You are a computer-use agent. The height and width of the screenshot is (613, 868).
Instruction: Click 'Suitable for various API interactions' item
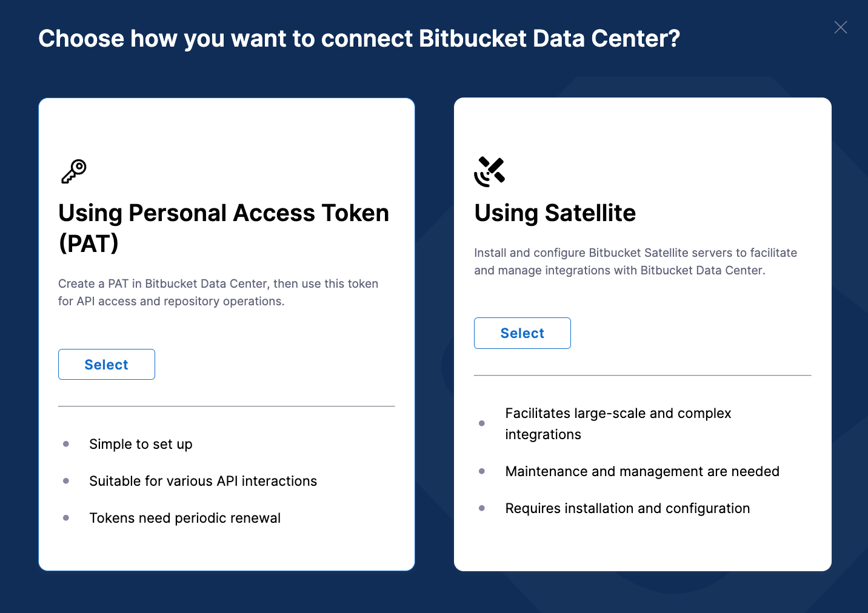click(x=203, y=481)
